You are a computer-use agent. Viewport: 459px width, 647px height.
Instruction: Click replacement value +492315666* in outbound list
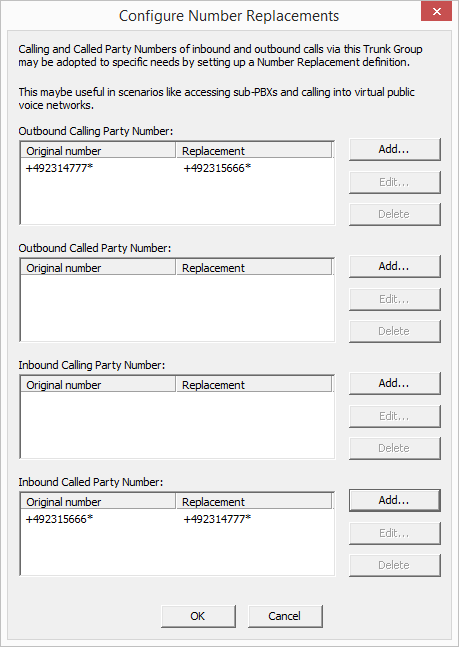[218, 168]
